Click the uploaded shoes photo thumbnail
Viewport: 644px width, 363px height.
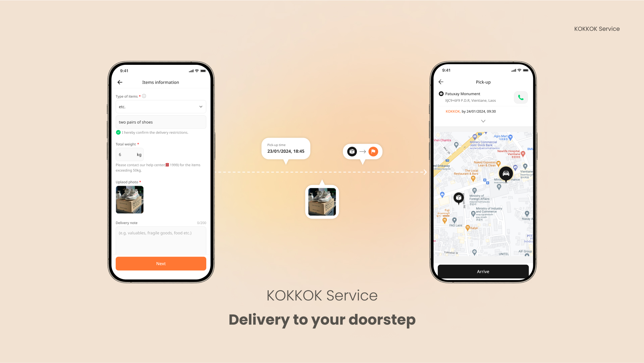129,200
